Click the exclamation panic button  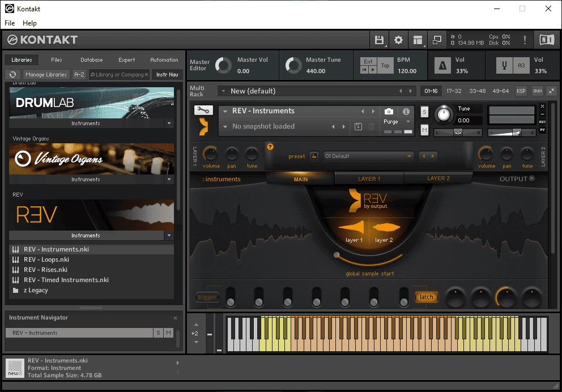525,40
